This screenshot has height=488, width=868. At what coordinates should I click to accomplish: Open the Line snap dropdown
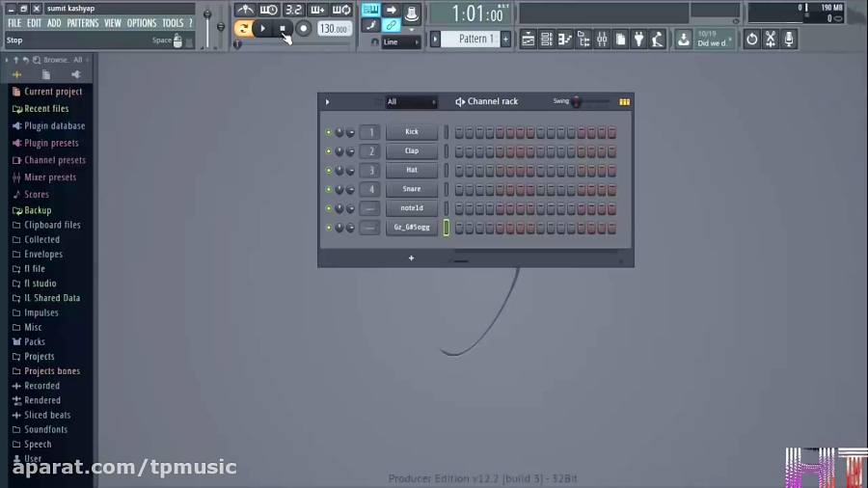pyautogui.click(x=400, y=42)
